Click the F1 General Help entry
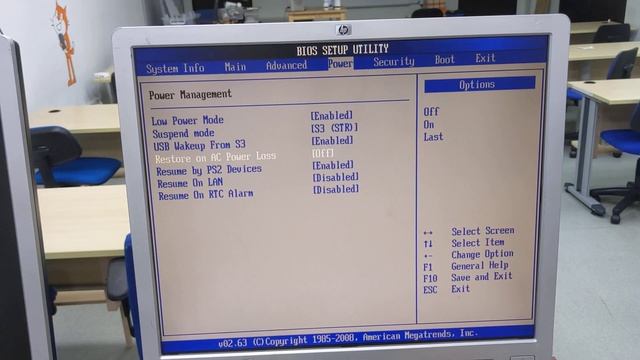This screenshot has width=640, height=360. coord(466,266)
